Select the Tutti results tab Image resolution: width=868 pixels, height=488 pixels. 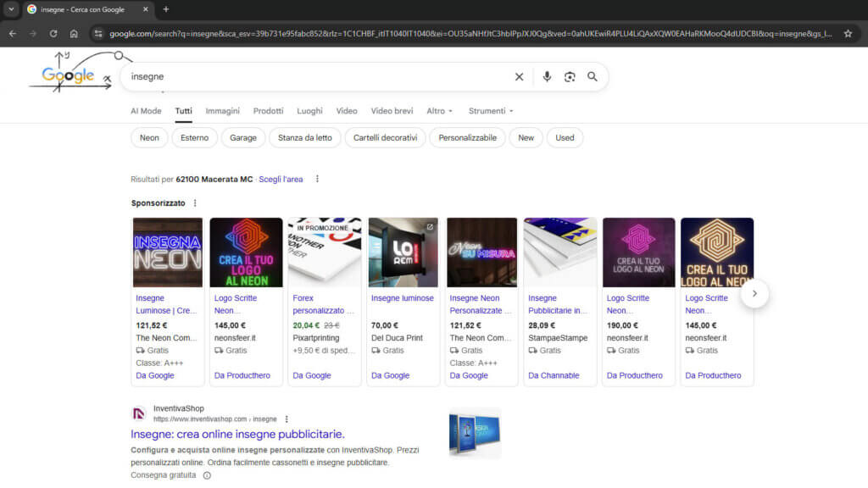coord(183,111)
